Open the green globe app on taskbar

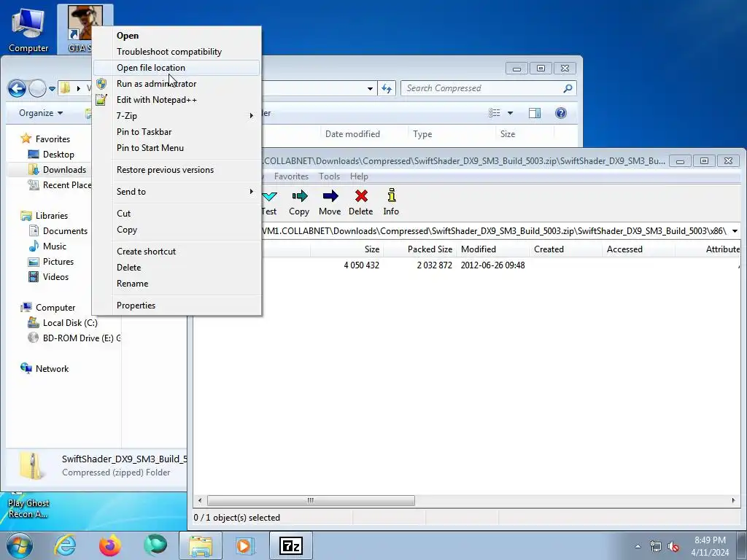tap(155, 545)
